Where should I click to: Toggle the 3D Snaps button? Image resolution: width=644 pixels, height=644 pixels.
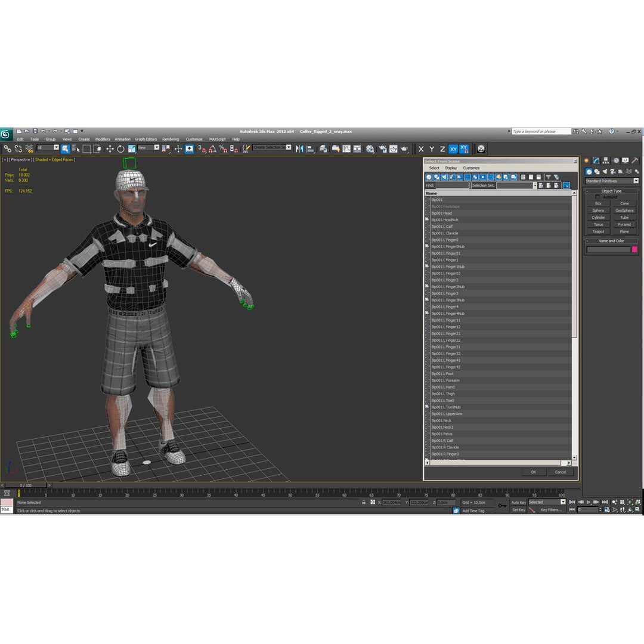[202, 148]
